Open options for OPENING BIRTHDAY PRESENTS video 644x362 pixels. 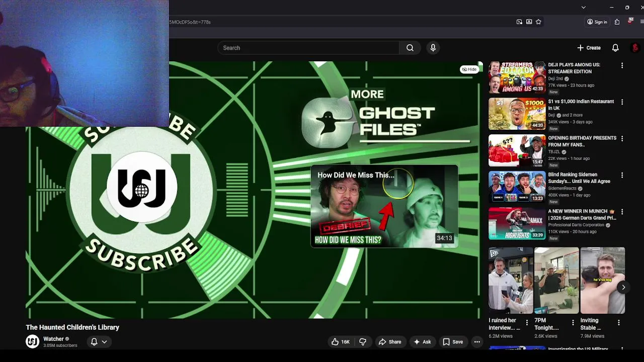pos(622,139)
